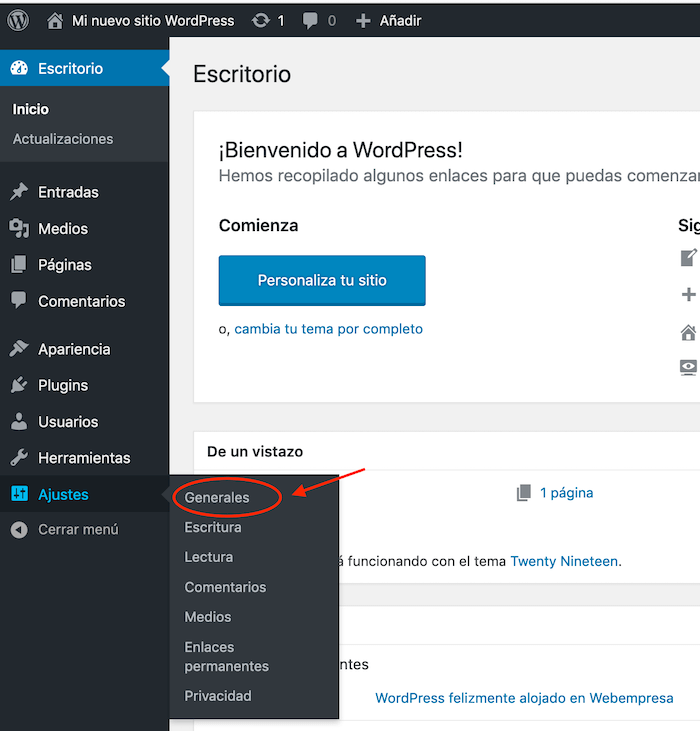
Task: Click the Páginas pages icon
Action: pyautogui.click(x=19, y=264)
